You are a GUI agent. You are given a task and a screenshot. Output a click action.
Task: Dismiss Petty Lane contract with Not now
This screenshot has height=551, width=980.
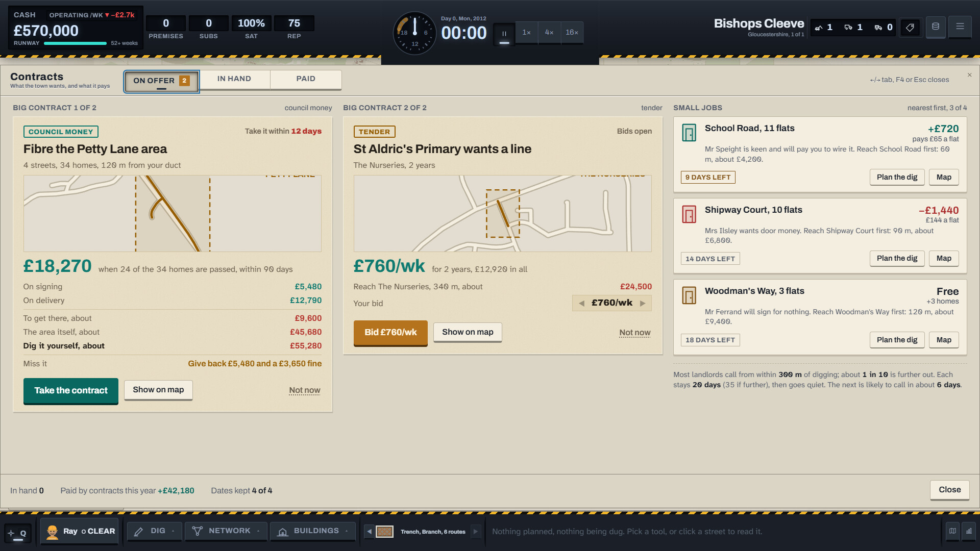click(305, 390)
